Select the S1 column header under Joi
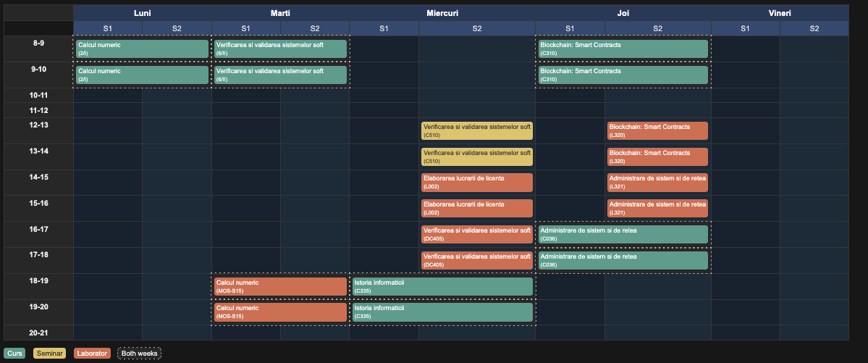This screenshot has height=363, width=868. [570, 28]
